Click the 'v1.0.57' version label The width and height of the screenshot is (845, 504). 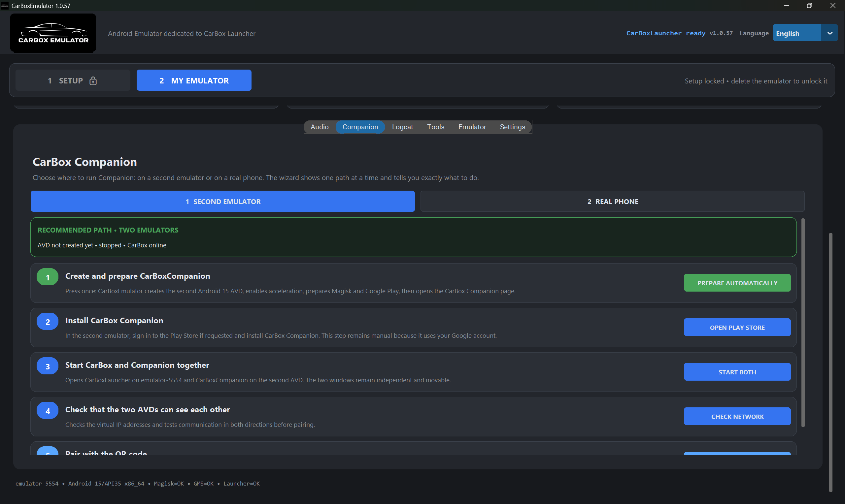click(x=721, y=33)
